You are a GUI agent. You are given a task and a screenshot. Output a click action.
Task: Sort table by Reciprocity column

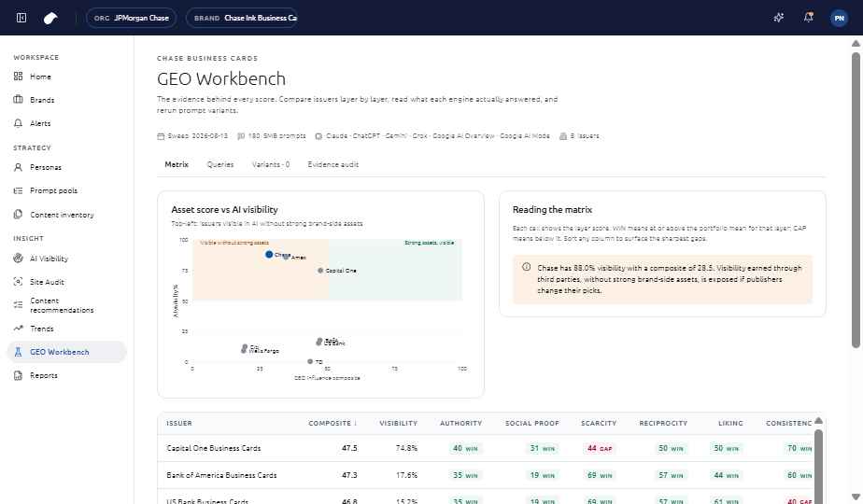point(663,423)
